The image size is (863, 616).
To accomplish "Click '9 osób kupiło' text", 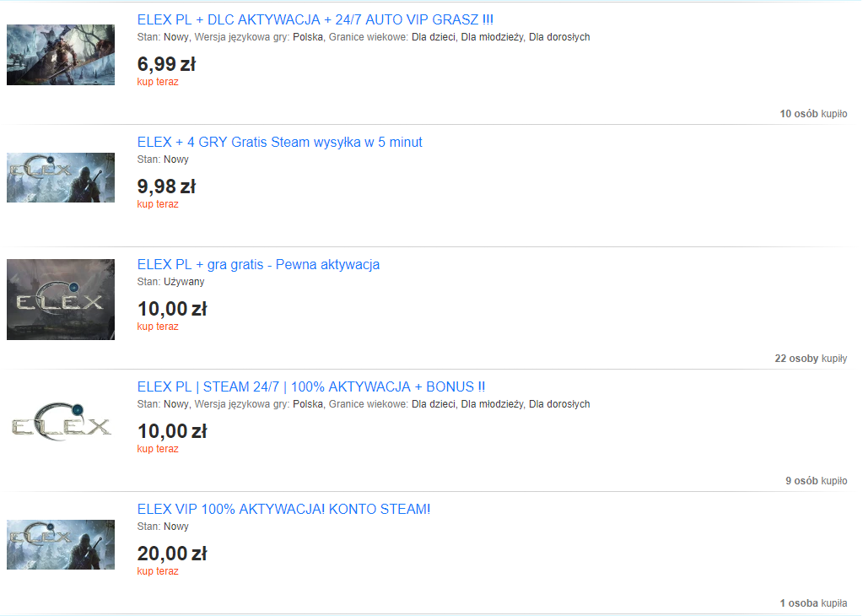I will [x=817, y=481].
